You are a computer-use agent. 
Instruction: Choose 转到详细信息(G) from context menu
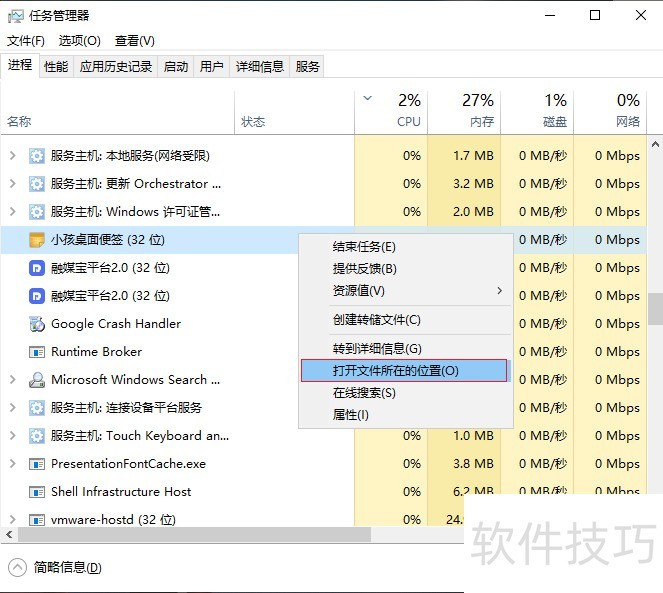pyautogui.click(x=406, y=349)
